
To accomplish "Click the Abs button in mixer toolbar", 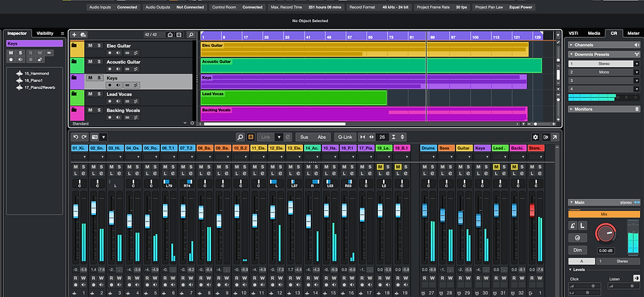I will (x=321, y=137).
